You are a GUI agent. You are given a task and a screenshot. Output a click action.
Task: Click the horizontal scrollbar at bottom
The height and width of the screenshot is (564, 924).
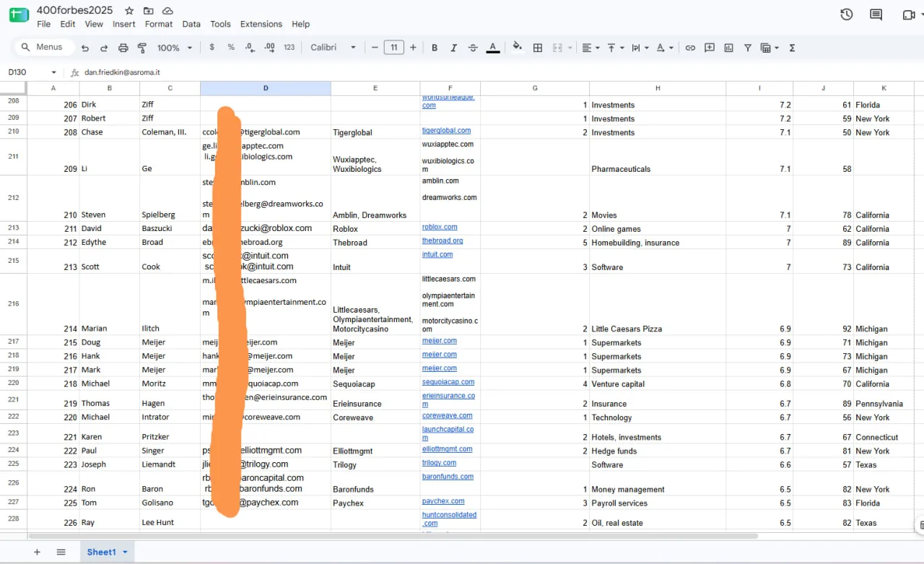[x=393, y=537]
